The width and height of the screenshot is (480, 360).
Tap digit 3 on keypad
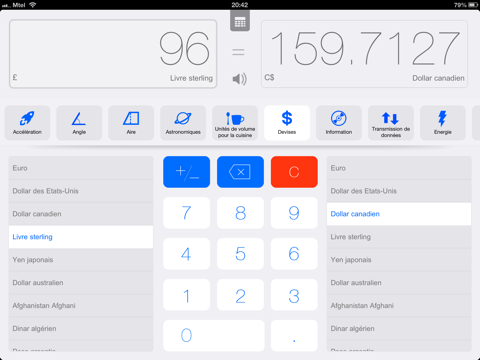[294, 295]
